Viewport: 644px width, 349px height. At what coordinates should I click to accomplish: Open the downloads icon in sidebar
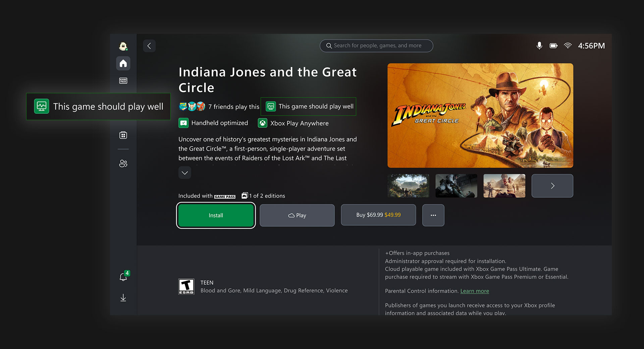tap(123, 297)
